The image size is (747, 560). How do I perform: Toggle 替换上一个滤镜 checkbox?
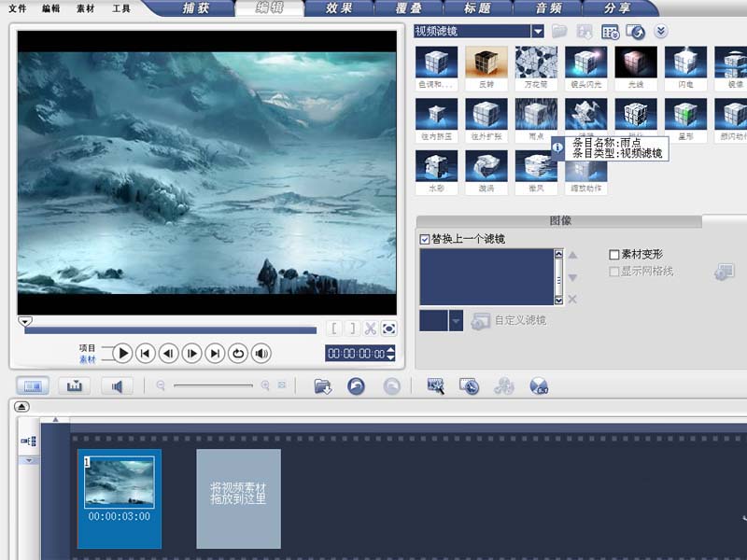click(425, 240)
